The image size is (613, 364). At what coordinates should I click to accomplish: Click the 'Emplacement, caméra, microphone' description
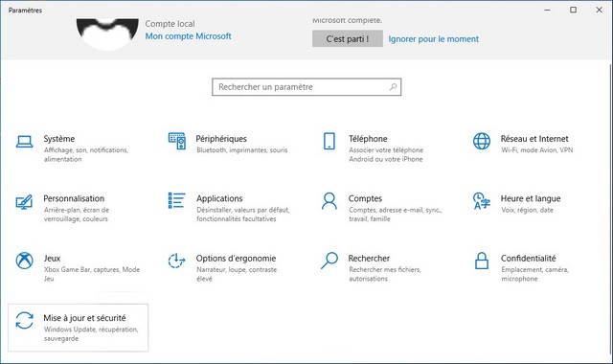pyautogui.click(x=534, y=274)
